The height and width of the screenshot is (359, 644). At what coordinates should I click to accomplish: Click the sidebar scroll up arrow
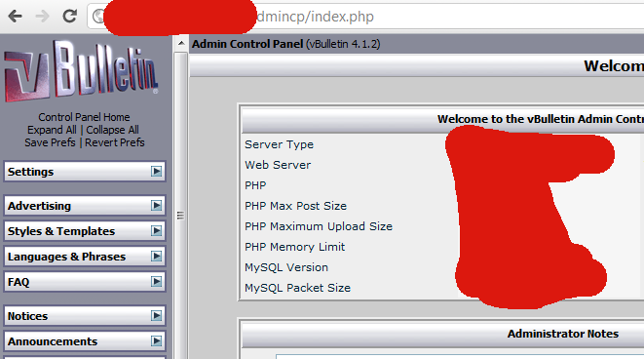pyautogui.click(x=180, y=43)
